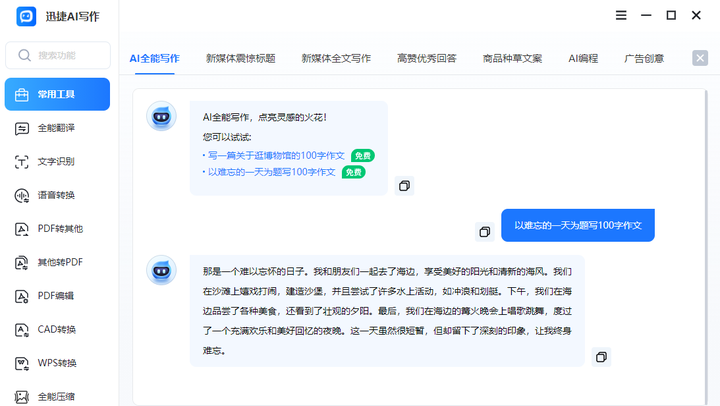Click the PDF编辑 icon
Viewport: 720px width, 406px height.
(22, 296)
